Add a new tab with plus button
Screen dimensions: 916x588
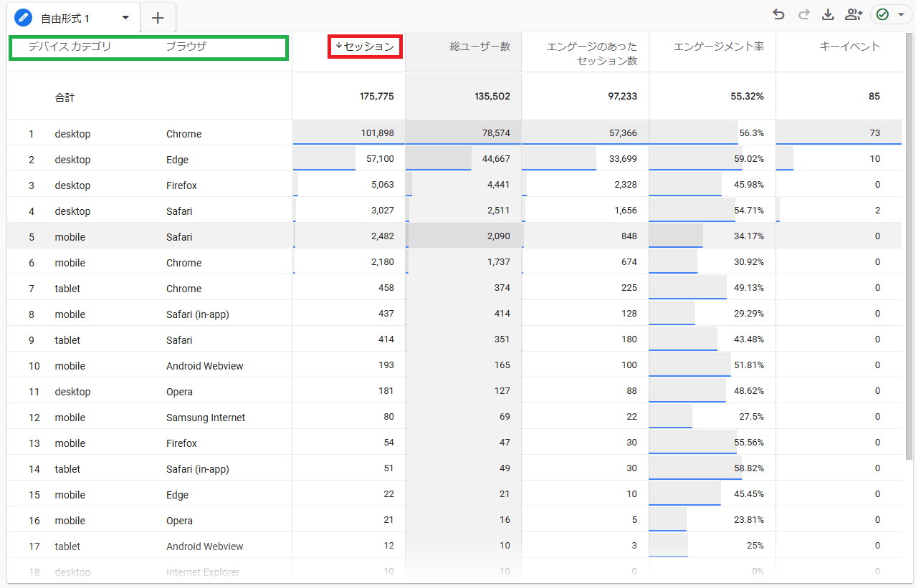(x=158, y=18)
